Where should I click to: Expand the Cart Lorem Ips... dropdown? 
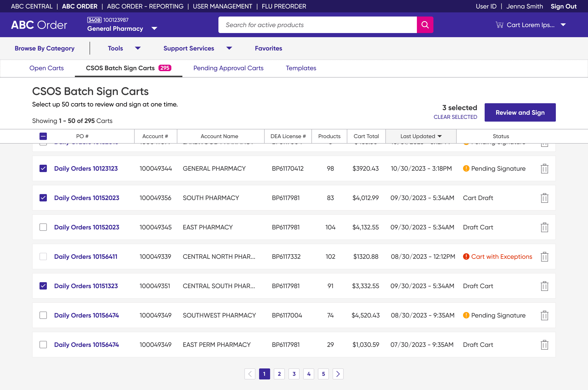click(563, 25)
